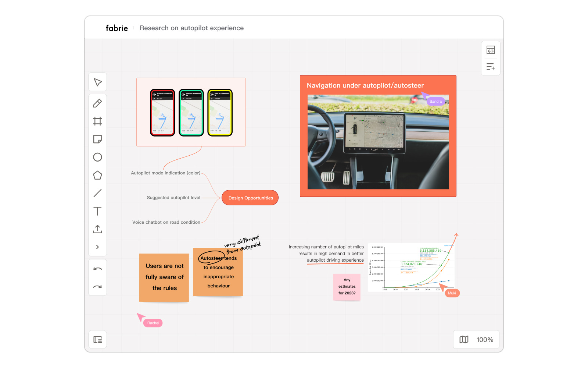Viewport: 588px width, 368px height.
Task: Click the handwritten very different from autopilot note
Action: pyautogui.click(x=243, y=245)
